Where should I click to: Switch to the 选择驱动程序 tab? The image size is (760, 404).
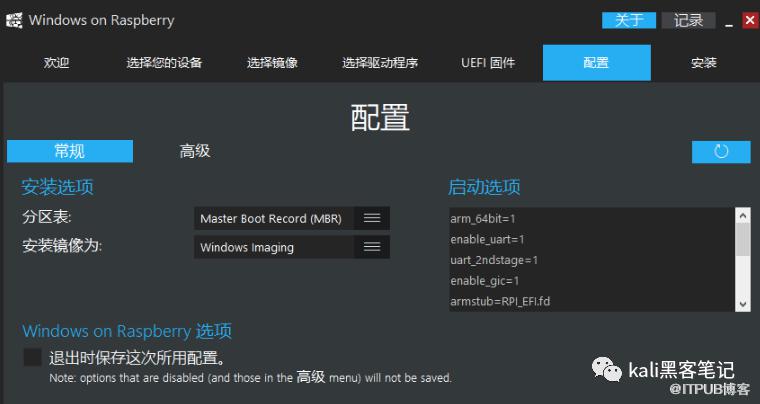pos(380,62)
